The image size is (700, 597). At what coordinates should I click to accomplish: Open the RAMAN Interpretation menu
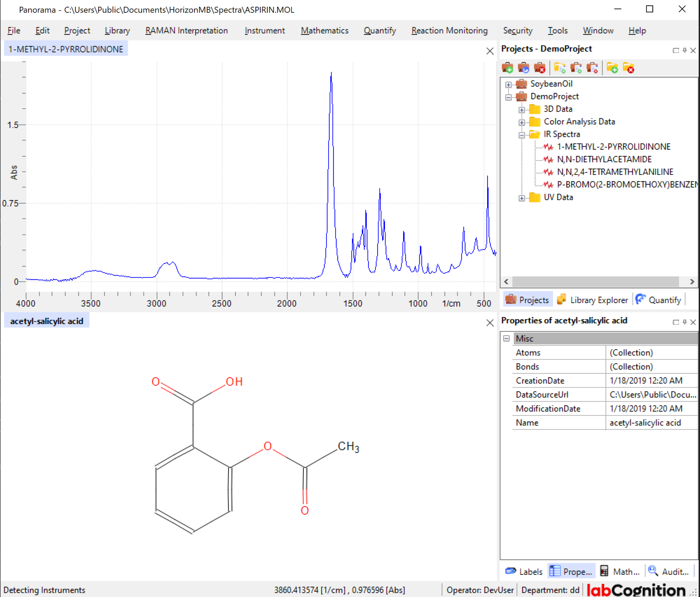point(187,31)
